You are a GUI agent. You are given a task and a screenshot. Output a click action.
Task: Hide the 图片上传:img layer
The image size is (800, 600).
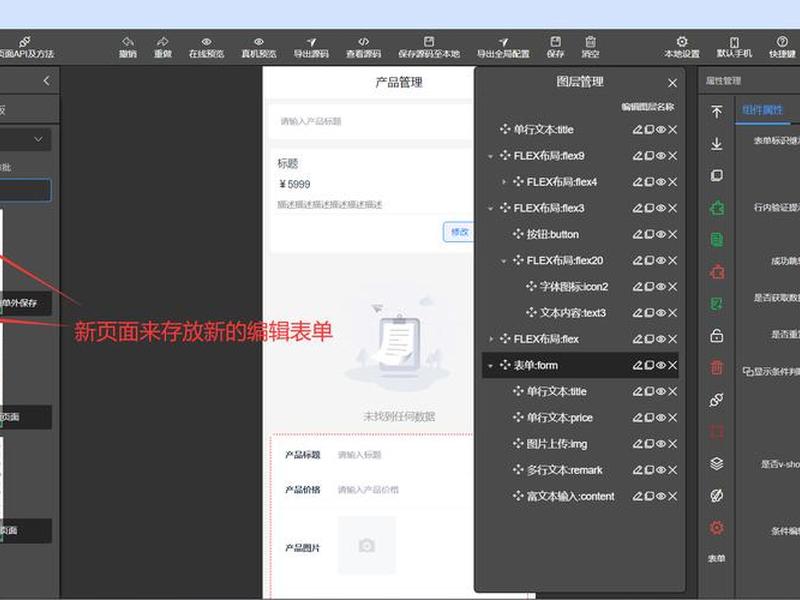(x=661, y=444)
